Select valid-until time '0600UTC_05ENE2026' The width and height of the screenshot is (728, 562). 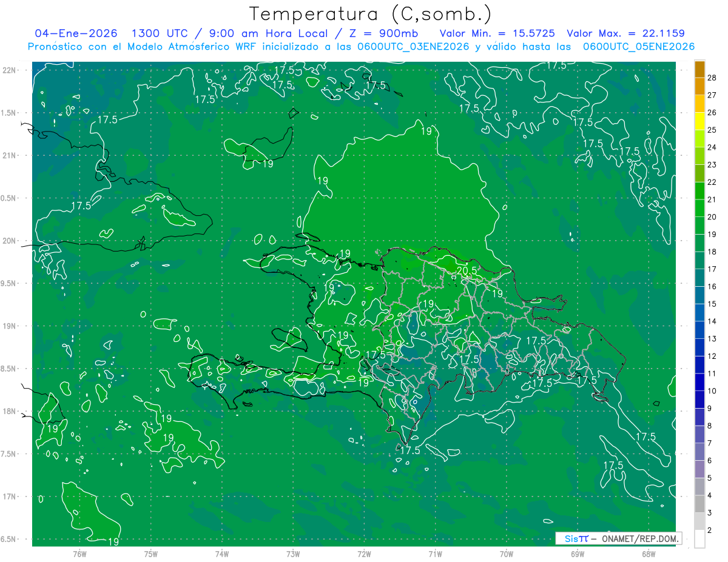click(x=639, y=47)
